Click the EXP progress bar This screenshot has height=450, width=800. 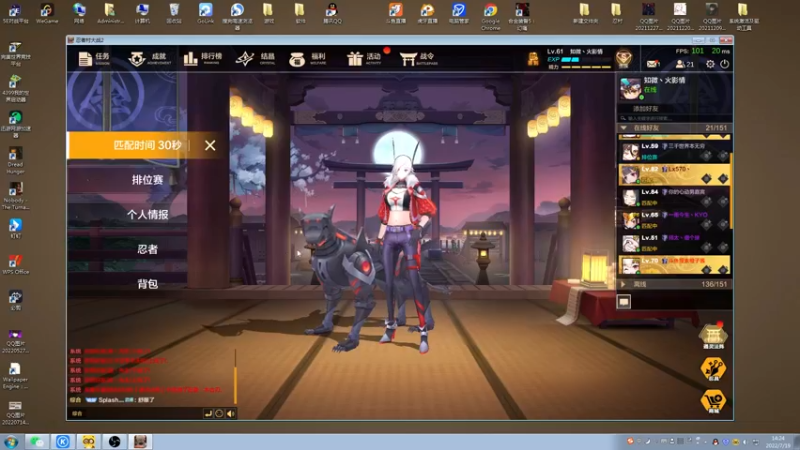(x=586, y=60)
